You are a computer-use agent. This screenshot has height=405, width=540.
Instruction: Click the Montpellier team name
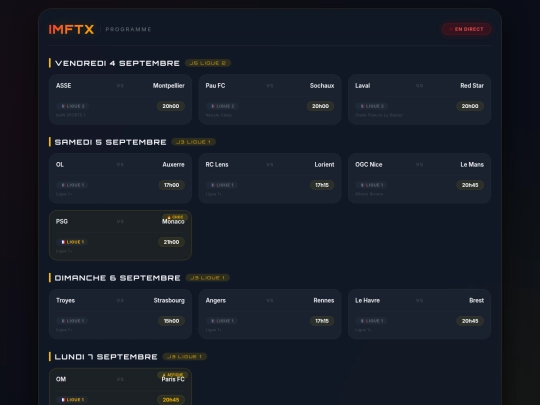pyautogui.click(x=169, y=86)
